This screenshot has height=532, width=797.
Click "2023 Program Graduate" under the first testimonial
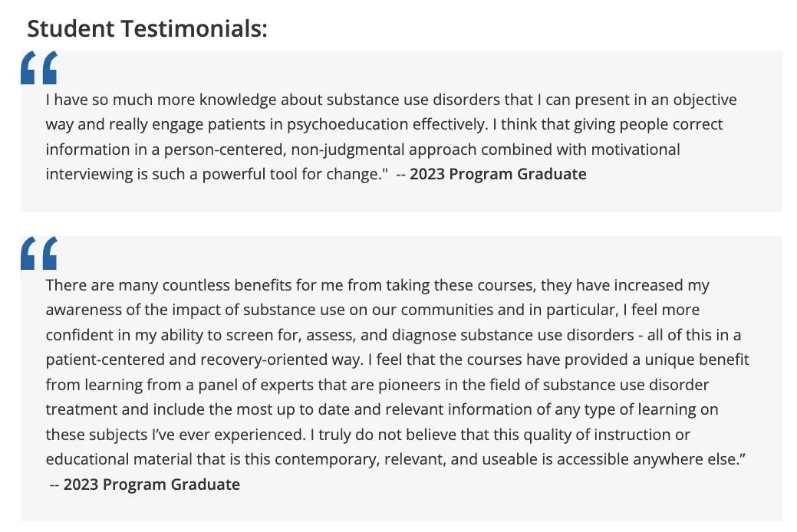click(498, 174)
